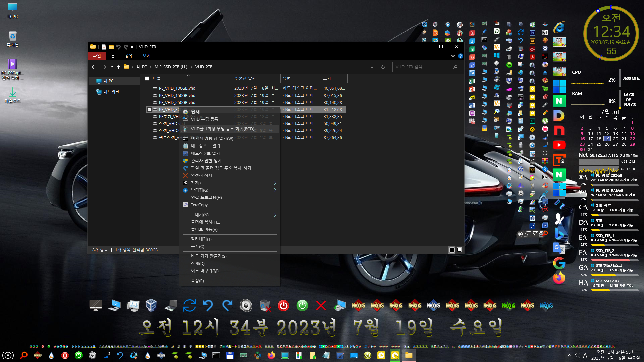Expand the 보내기(N) submenu arrow
This screenshot has height=362, width=644.
(275, 215)
